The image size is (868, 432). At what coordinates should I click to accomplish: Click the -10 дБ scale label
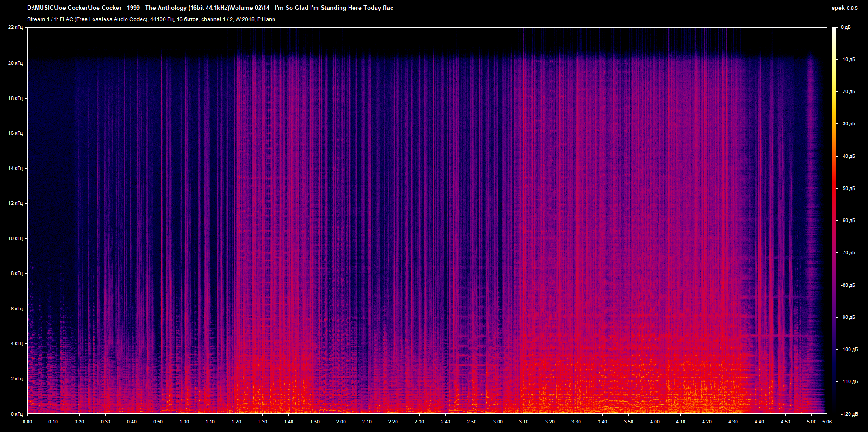[x=848, y=59]
